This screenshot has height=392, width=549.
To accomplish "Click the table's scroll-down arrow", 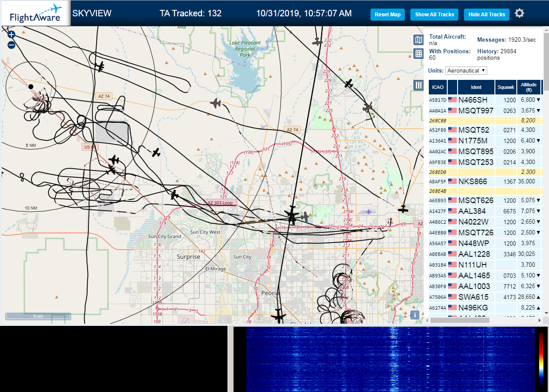I will pyautogui.click(x=546, y=313).
